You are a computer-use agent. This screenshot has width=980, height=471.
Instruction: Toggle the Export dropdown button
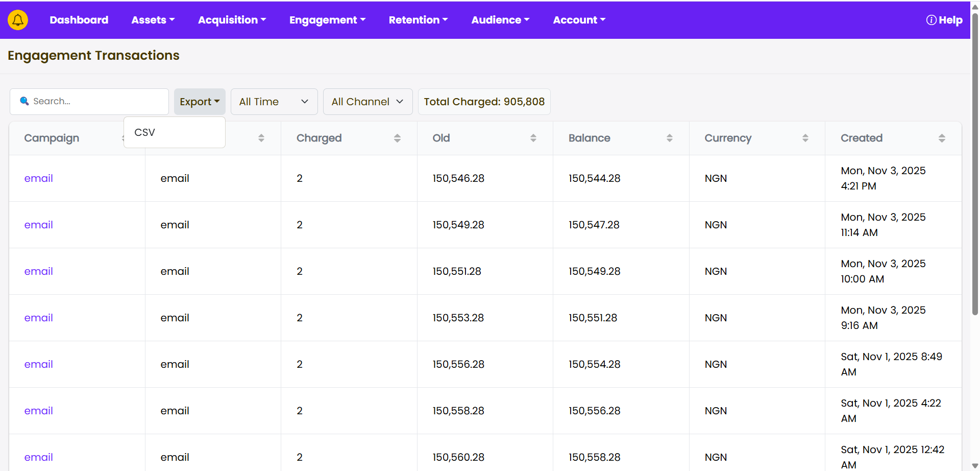click(200, 102)
